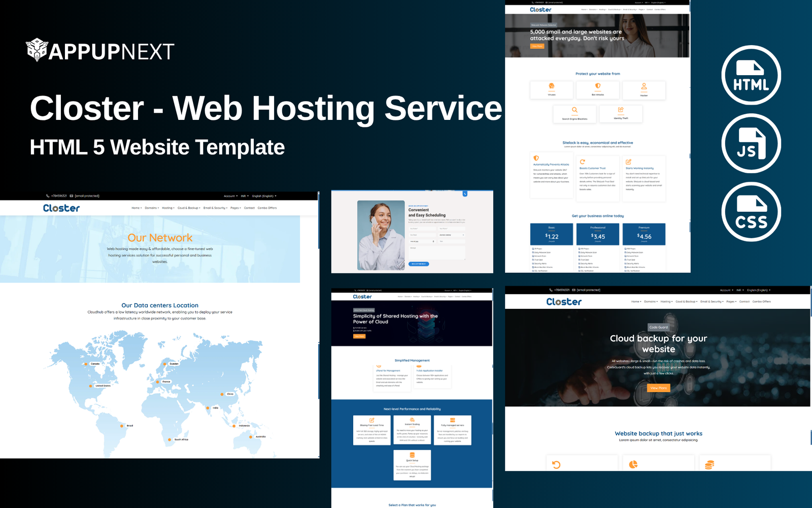Select the South Africa map location dot
The height and width of the screenshot is (508, 812).
[170, 439]
